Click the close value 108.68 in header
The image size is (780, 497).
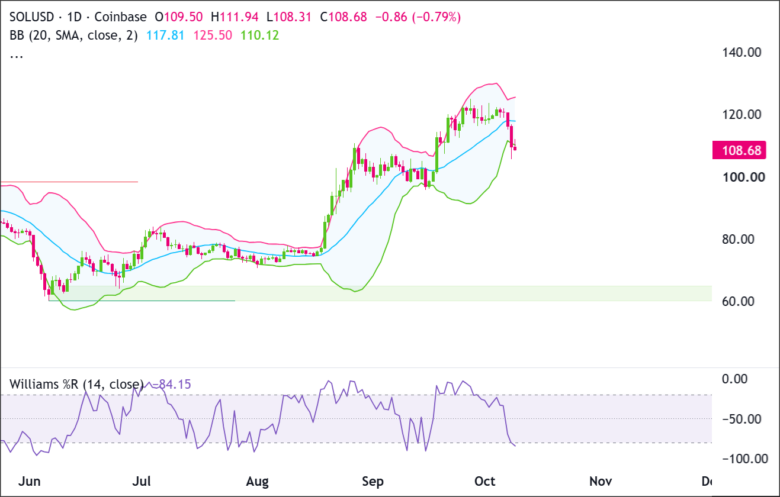(x=348, y=17)
